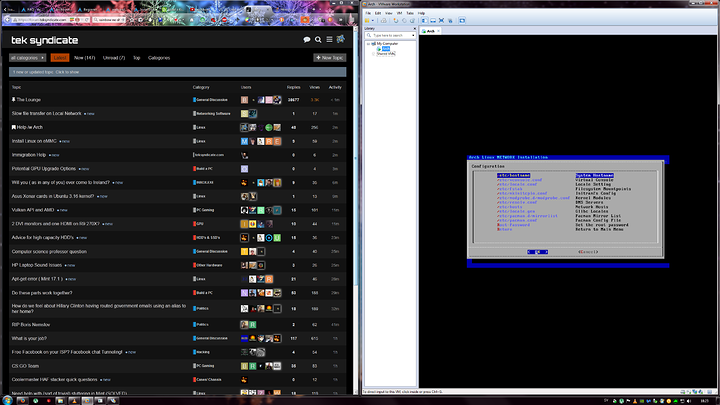This screenshot has width=720, height=405.
Task: Toggle VMware library sidebar view icon
Action: 425,20
